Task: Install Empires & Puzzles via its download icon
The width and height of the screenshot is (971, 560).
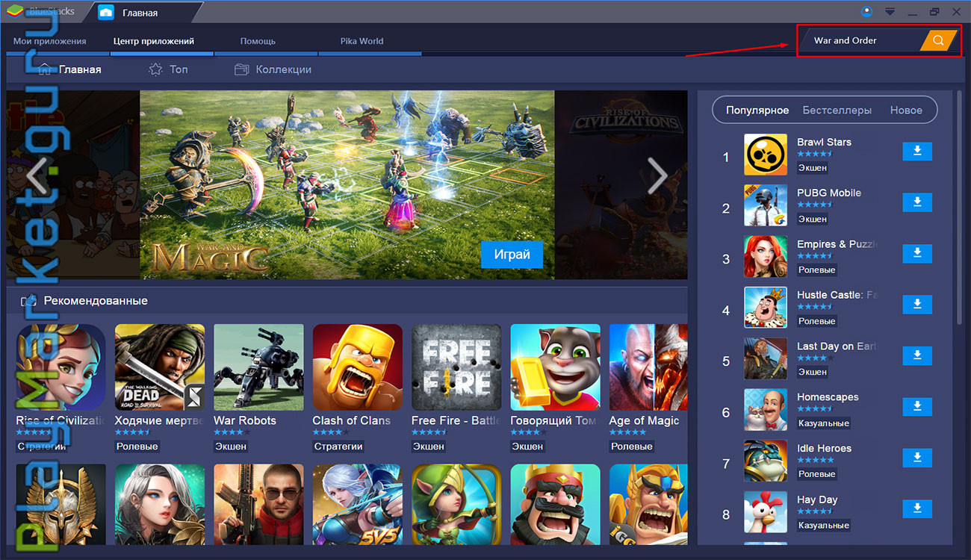Action: coord(917,254)
